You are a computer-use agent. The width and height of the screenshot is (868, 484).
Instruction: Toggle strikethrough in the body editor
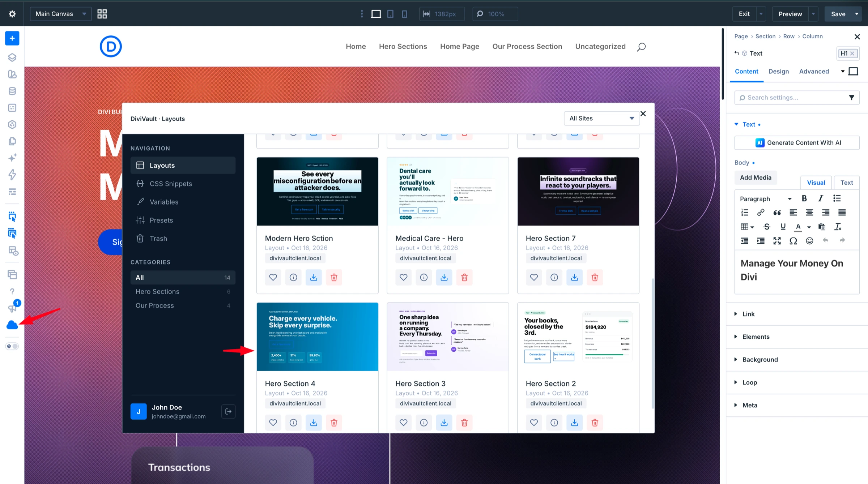pos(767,227)
